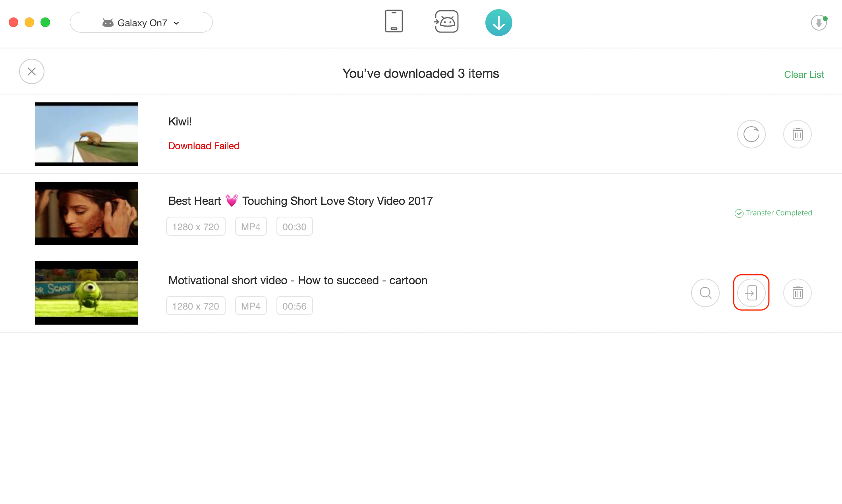The height and width of the screenshot is (504, 842).
Task: Click the search/find icon for motivational video
Action: pos(705,293)
